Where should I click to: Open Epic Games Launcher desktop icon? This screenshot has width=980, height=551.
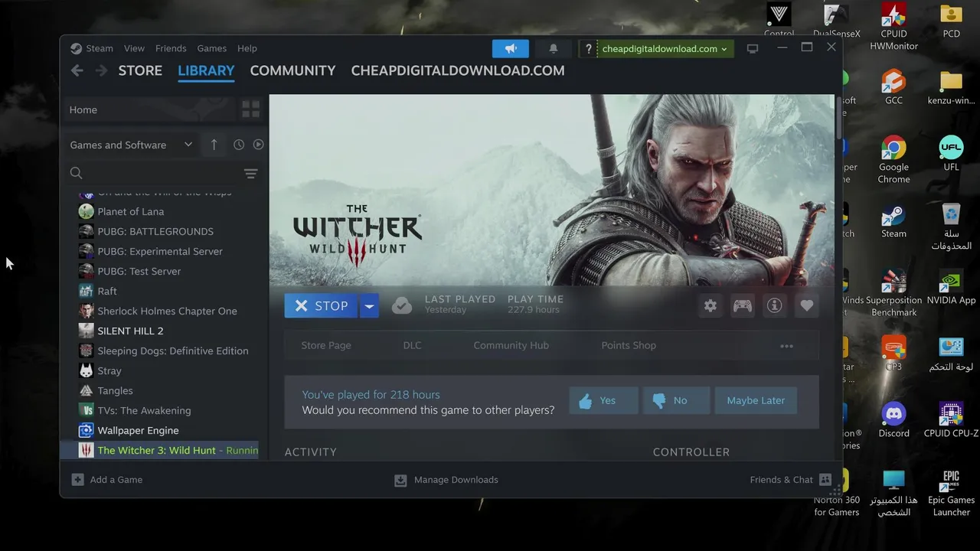(x=951, y=493)
